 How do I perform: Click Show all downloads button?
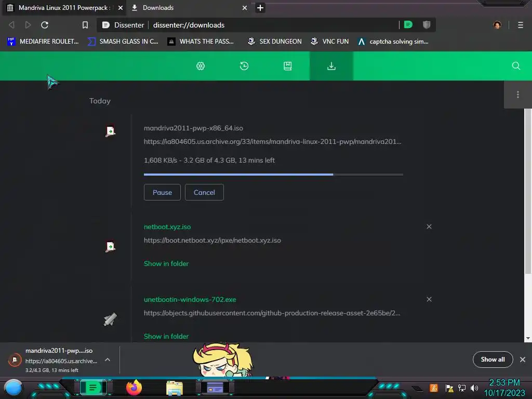(493, 360)
